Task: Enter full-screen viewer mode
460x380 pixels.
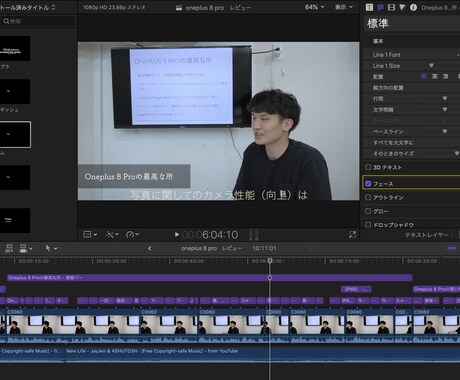Action: click(x=352, y=235)
